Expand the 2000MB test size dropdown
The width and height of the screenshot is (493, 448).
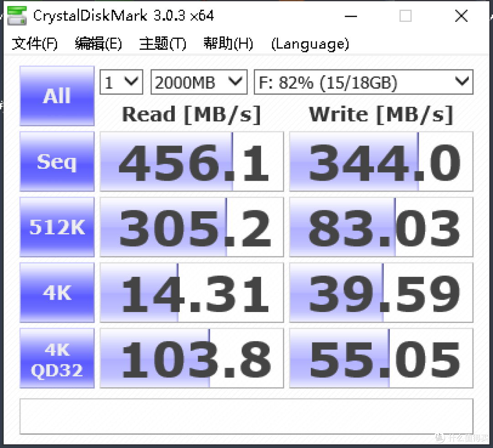[x=199, y=82]
